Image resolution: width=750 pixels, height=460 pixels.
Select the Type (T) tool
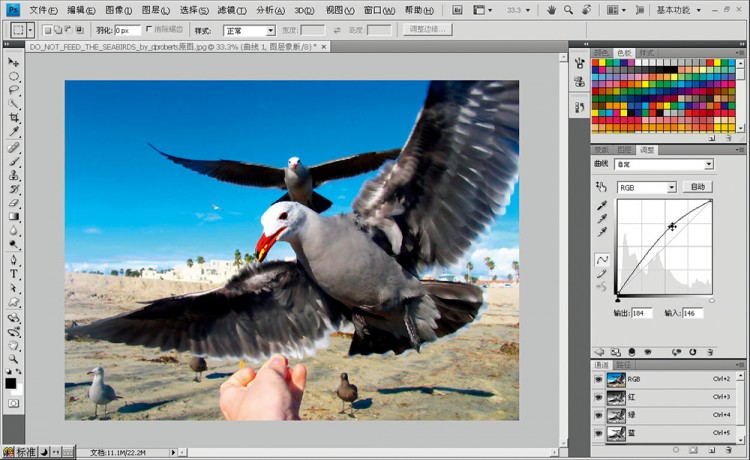tap(14, 273)
